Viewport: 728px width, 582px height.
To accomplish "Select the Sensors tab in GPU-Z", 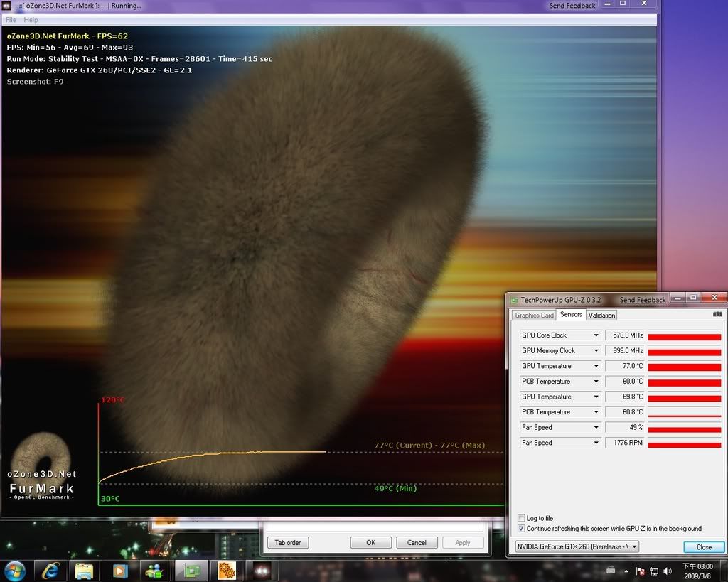I will coord(571,314).
